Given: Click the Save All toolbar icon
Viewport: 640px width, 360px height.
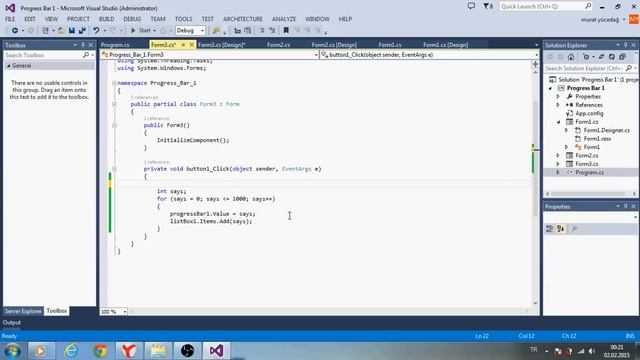Looking at the screenshot, I should [x=82, y=31].
